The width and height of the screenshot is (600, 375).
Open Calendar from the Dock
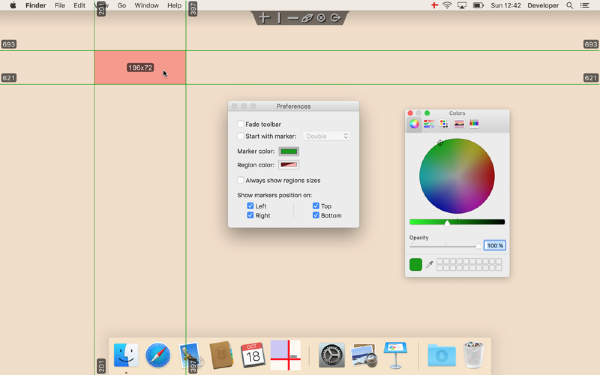(x=253, y=355)
